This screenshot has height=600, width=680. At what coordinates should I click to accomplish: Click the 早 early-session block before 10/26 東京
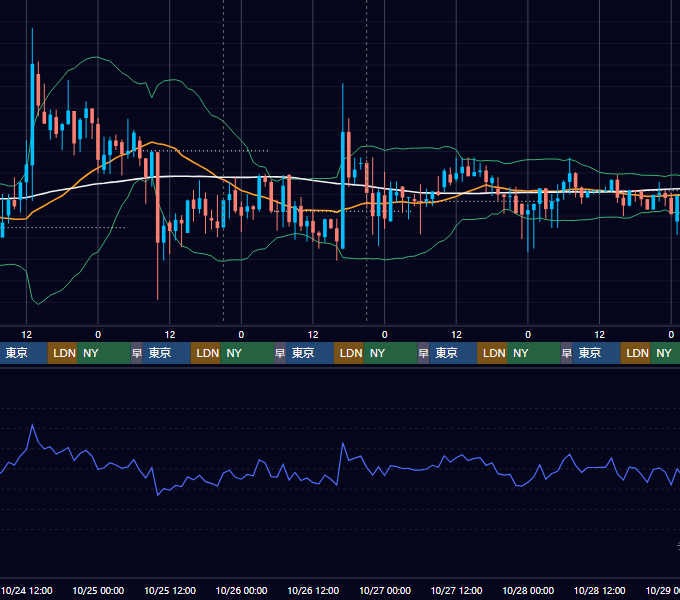pyautogui.click(x=280, y=353)
